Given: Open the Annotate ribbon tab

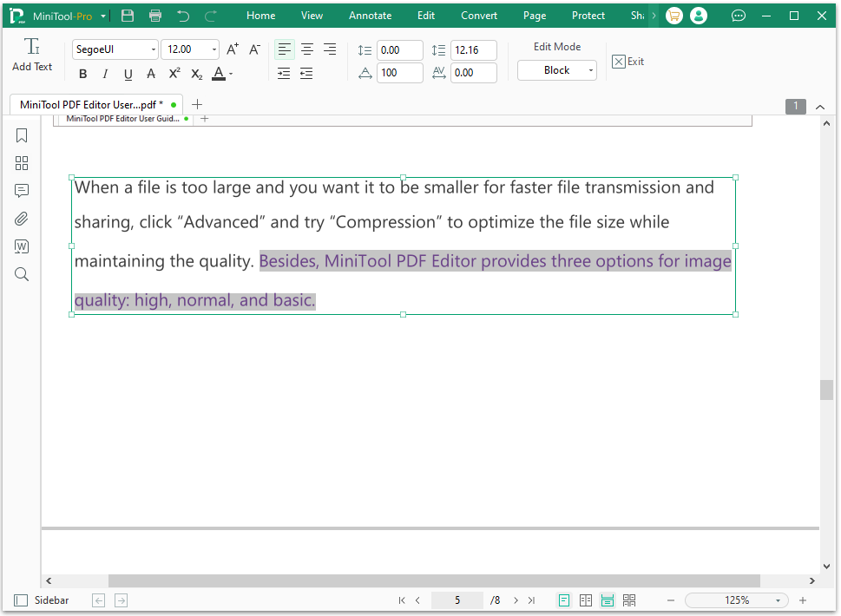Looking at the screenshot, I should tap(370, 16).
